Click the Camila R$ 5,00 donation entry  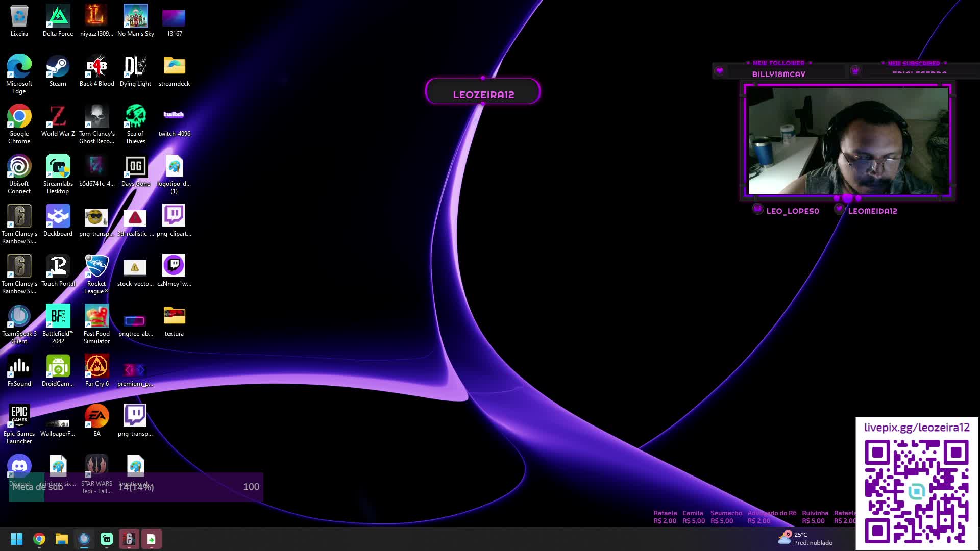693,517
